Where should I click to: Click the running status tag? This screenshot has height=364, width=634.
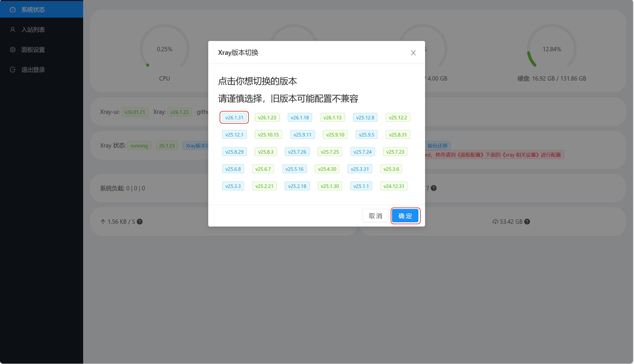tap(139, 146)
